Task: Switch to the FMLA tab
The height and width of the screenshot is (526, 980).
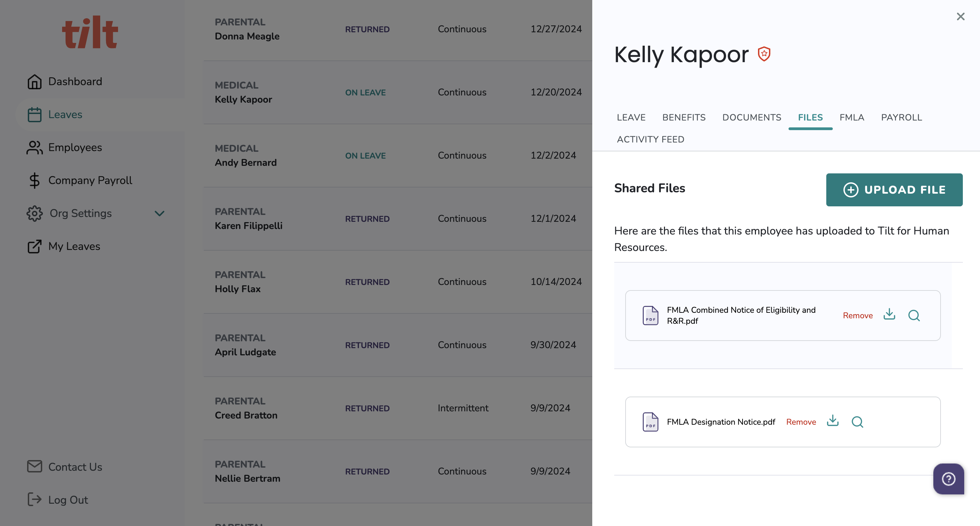Action: point(851,117)
